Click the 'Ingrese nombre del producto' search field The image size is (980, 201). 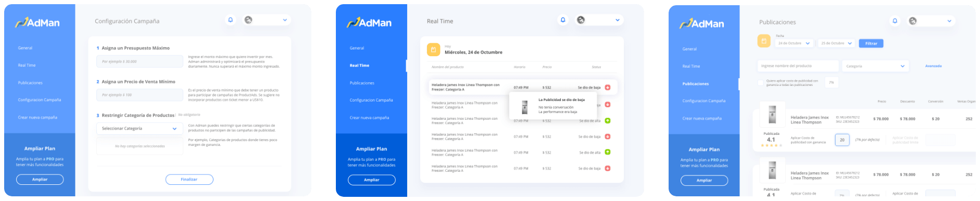click(798, 66)
